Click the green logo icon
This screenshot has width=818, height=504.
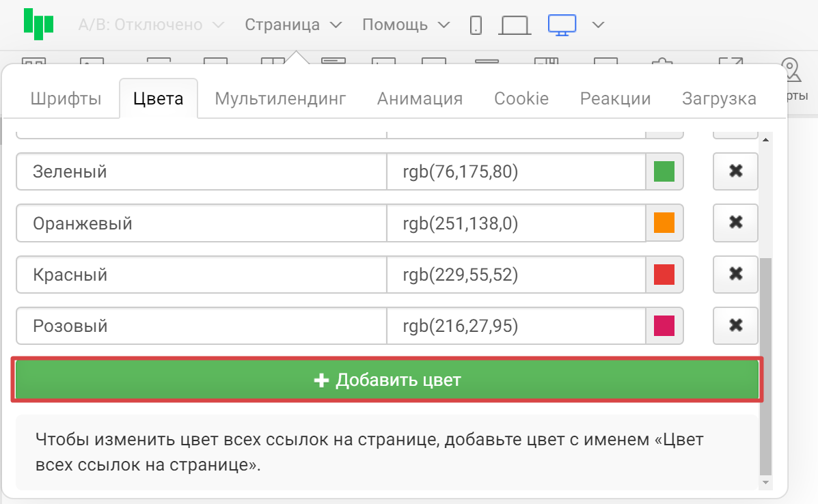click(x=38, y=25)
